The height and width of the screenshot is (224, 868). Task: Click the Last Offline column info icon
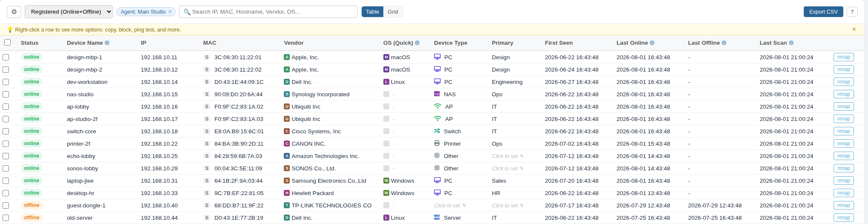(x=724, y=43)
